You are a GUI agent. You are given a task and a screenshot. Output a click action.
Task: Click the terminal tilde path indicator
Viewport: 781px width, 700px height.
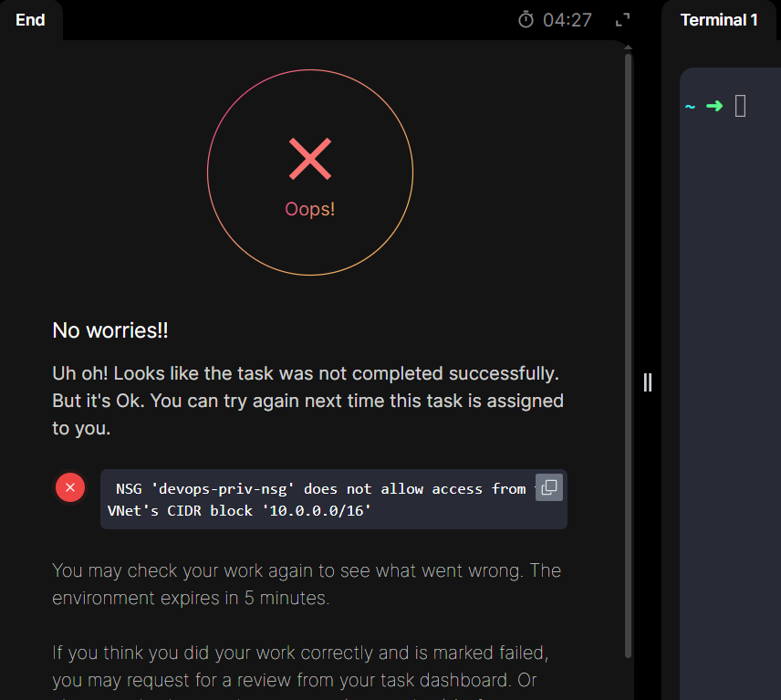pos(690,107)
